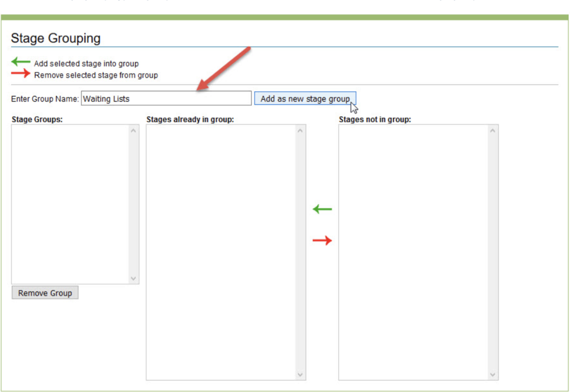This screenshot has height=392, width=570.
Task: Click the Stage Grouping page heading
Action: [56, 38]
